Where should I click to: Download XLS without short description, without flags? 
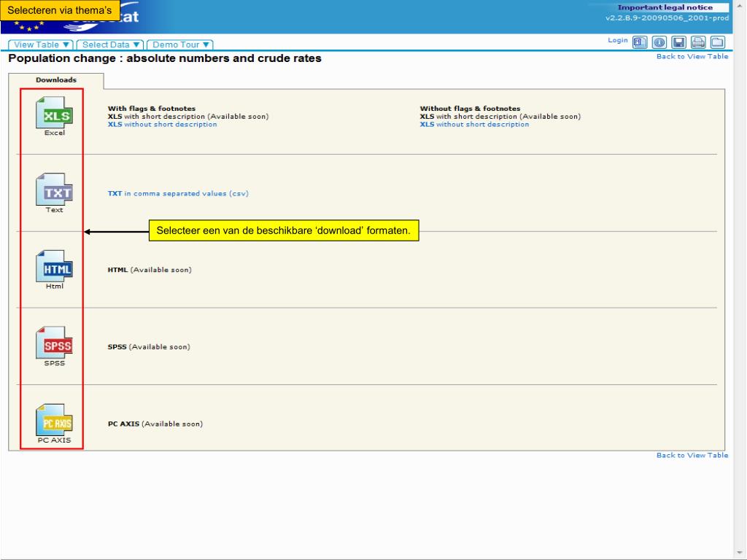pos(474,125)
